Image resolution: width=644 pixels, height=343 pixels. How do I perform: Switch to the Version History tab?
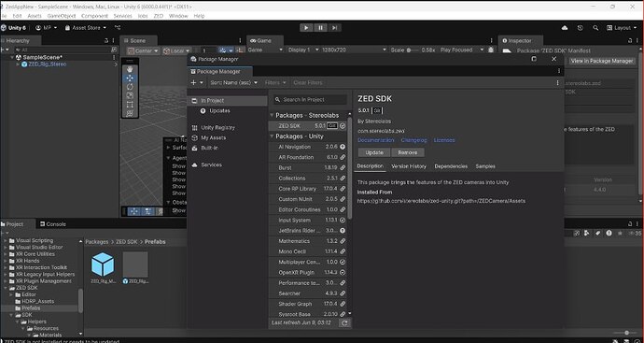pyautogui.click(x=409, y=166)
